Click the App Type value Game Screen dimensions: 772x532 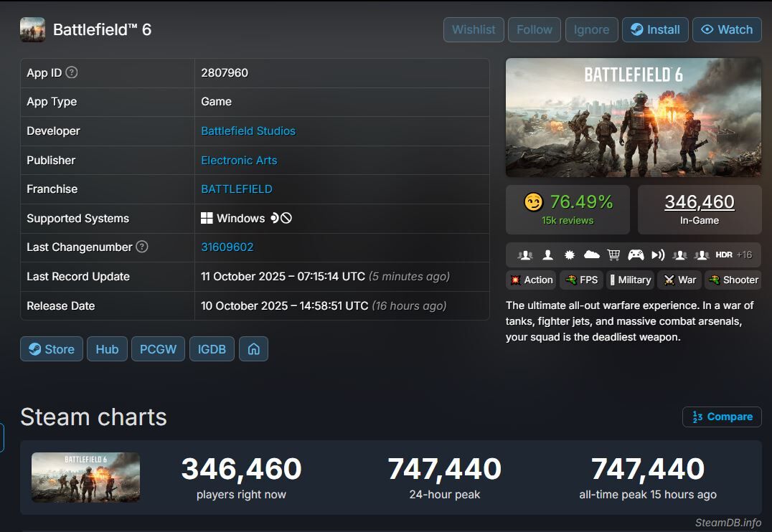[x=216, y=102]
